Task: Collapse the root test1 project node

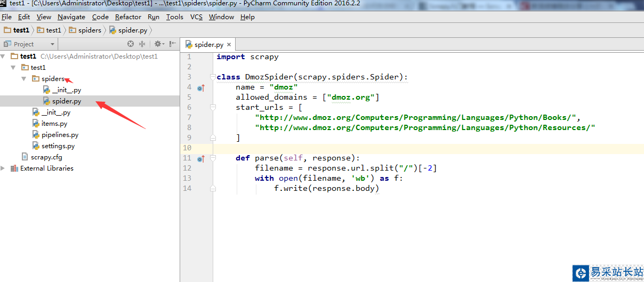Action: [x=4, y=57]
